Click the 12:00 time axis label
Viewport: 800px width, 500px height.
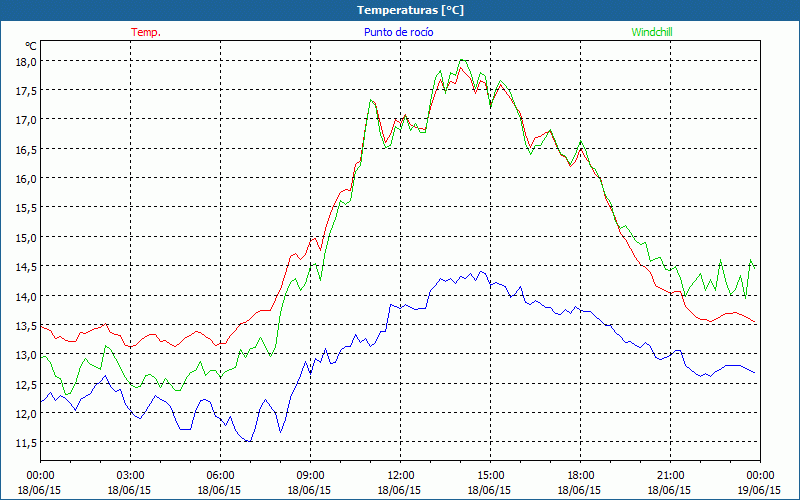pos(401,476)
